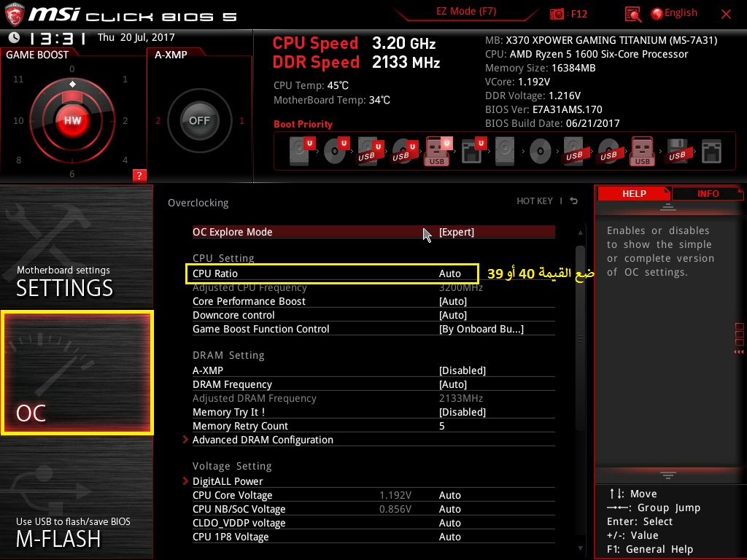Click the Adjusted DRAM Frequency 2133MHz value

pos(461,397)
